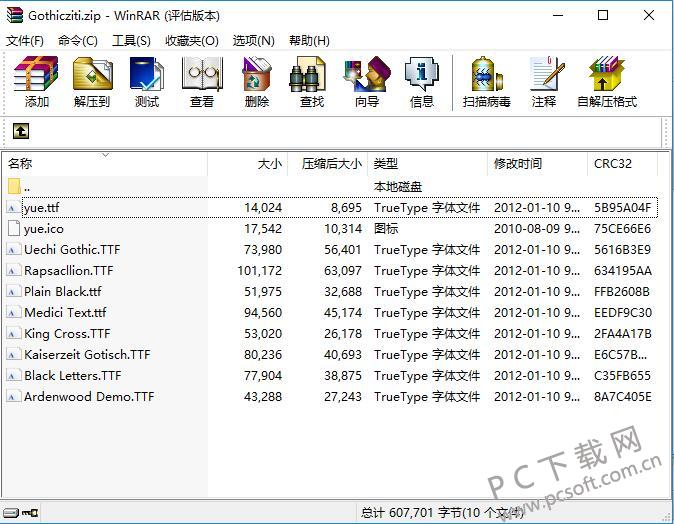The width and height of the screenshot is (674, 524).
Task: Click the Test (测试) archive icon
Action: [x=147, y=74]
